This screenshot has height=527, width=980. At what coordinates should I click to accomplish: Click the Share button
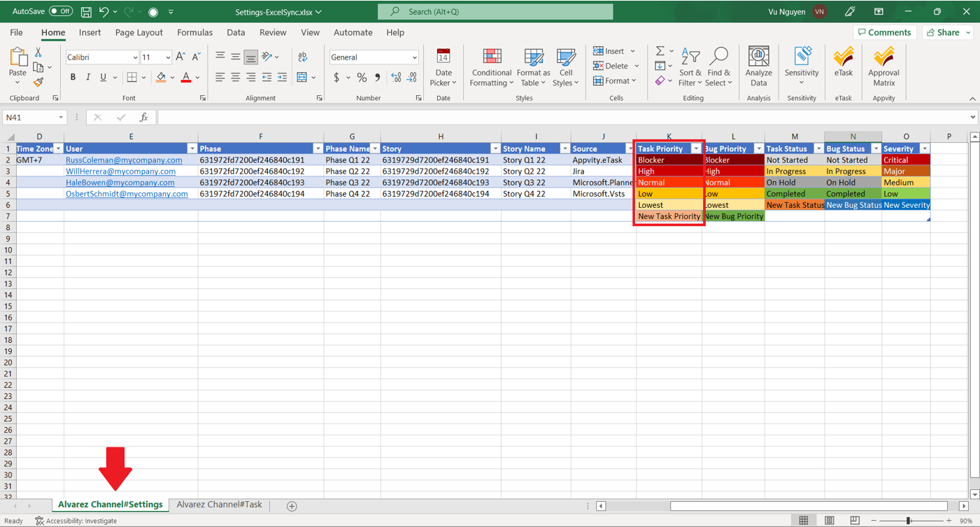[x=948, y=32]
